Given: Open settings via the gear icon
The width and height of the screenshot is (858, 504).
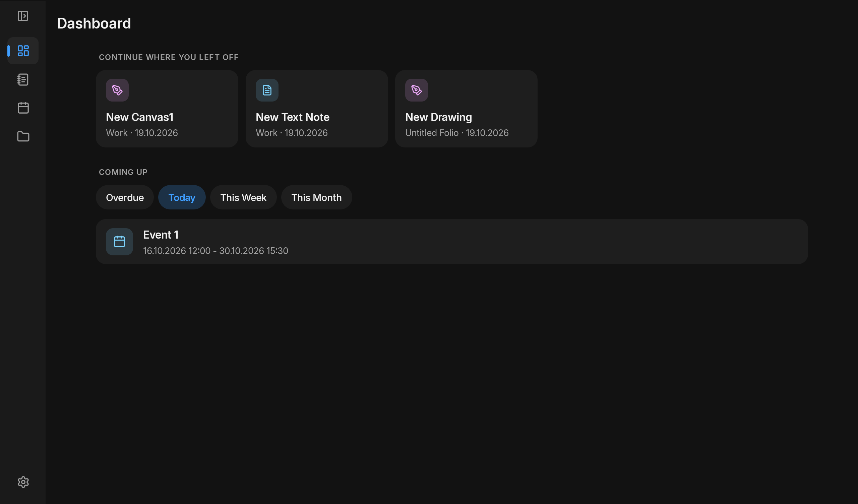Looking at the screenshot, I should tap(23, 482).
